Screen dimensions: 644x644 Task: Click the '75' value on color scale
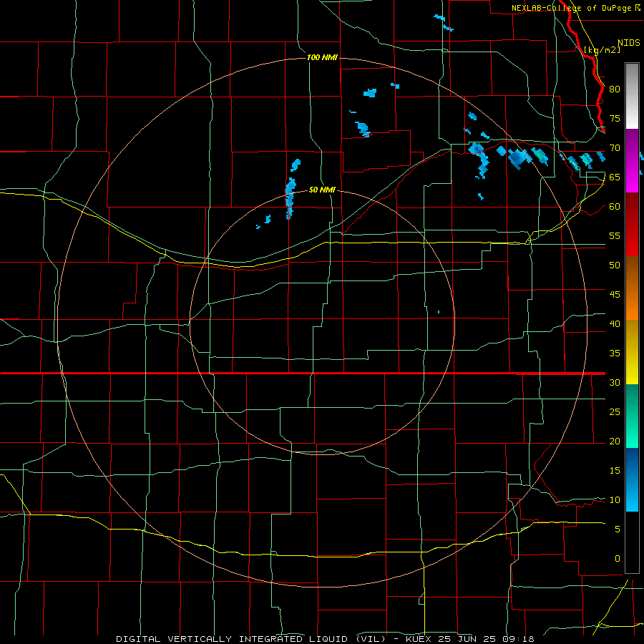pos(615,118)
